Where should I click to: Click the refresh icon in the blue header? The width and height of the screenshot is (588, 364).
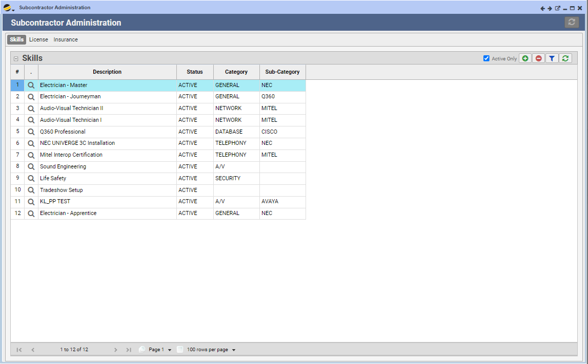tap(571, 22)
